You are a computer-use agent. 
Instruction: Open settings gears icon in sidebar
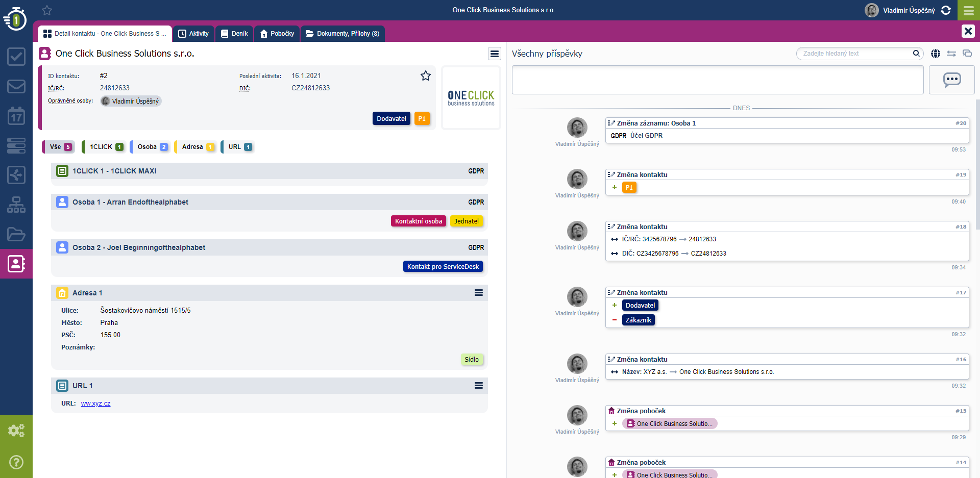pos(16,431)
